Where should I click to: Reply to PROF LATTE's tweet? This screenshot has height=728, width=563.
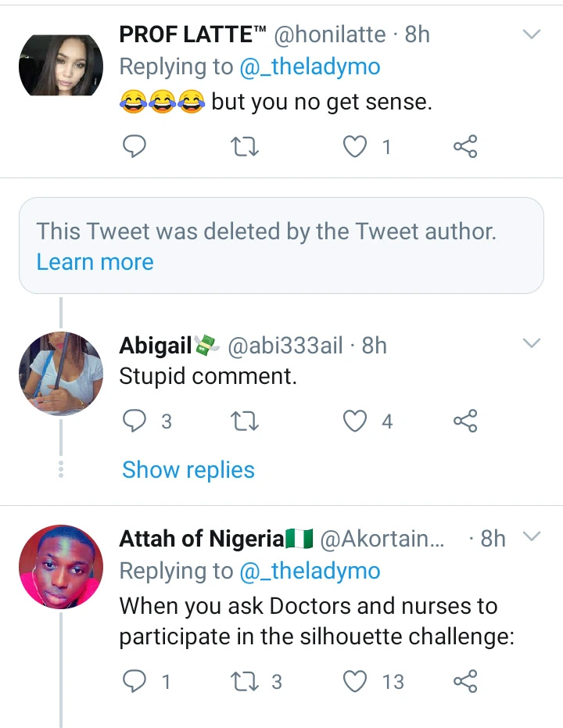(x=135, y=146)
